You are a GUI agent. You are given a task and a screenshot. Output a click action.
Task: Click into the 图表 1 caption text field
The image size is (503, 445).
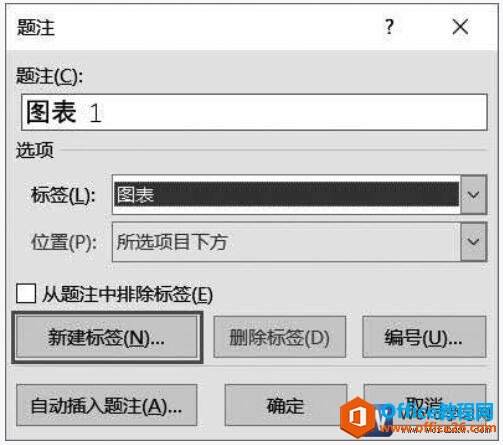[x=254, y=112]
